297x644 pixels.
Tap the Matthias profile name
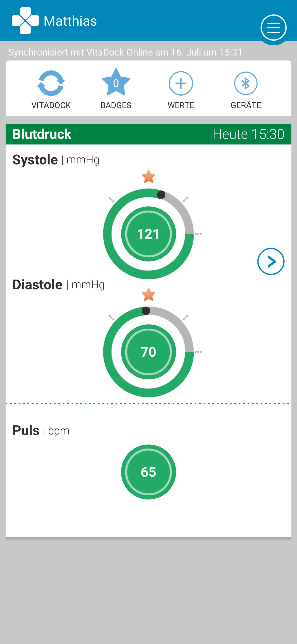tap(70, 21)
